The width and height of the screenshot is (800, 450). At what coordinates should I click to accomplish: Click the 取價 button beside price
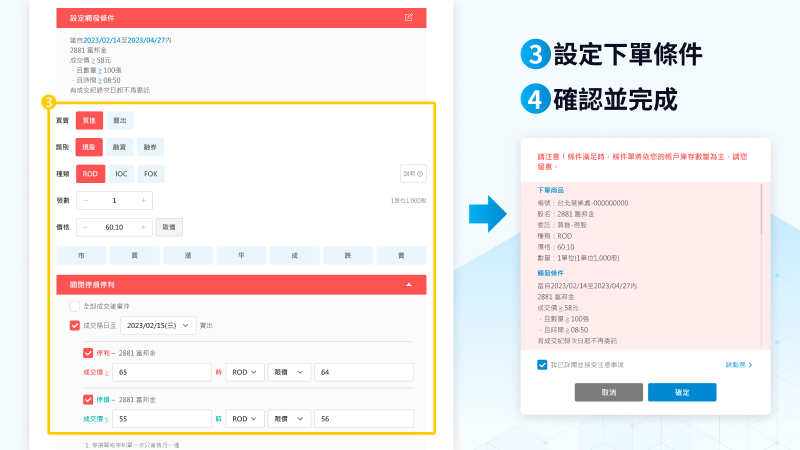coord(169,227)
